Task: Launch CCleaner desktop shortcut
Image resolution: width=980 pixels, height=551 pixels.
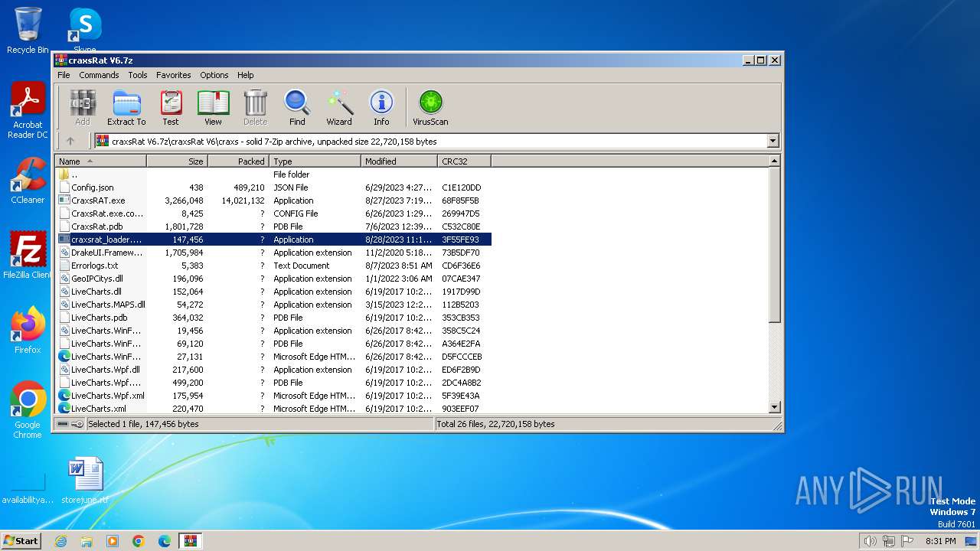Action: [28, 181]
